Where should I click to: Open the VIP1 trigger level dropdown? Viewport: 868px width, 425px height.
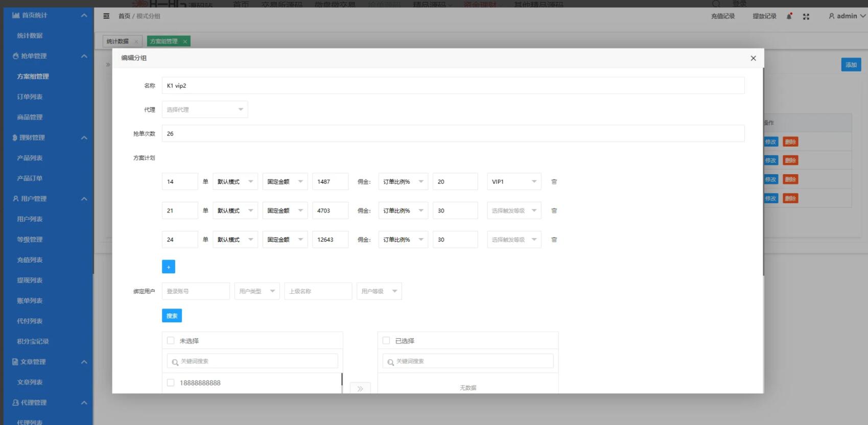click(513, 182)
